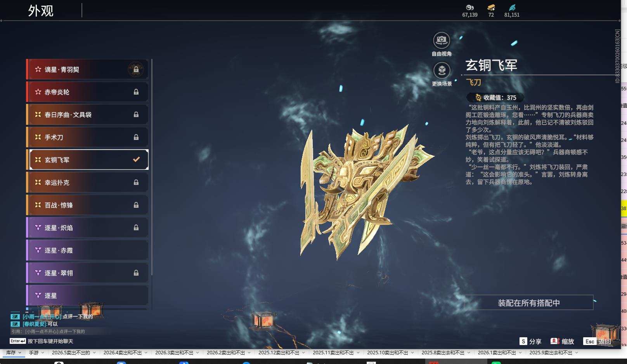
Task: Click the mouse zoom (缩放) icon
Action: click(x=555, y=341)
